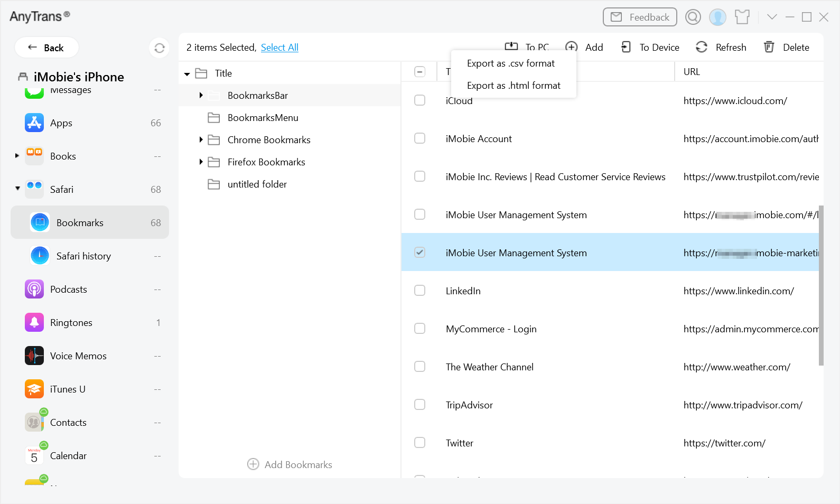Uncheck the highlighted iMobie User Management System checkbox
Image resolution: width=840 pixels, height=504 pixels.
[x=420, y=253]
